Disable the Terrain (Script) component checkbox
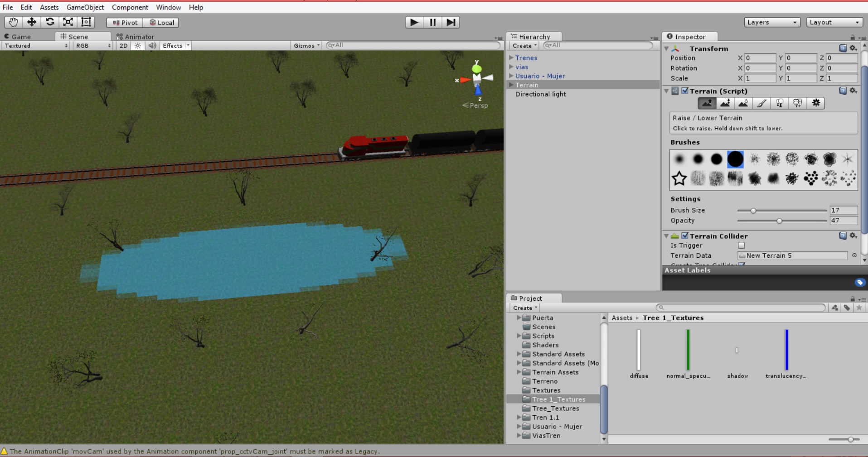The image size is (868, 457). pyautogui.click(x=685, y=91)
